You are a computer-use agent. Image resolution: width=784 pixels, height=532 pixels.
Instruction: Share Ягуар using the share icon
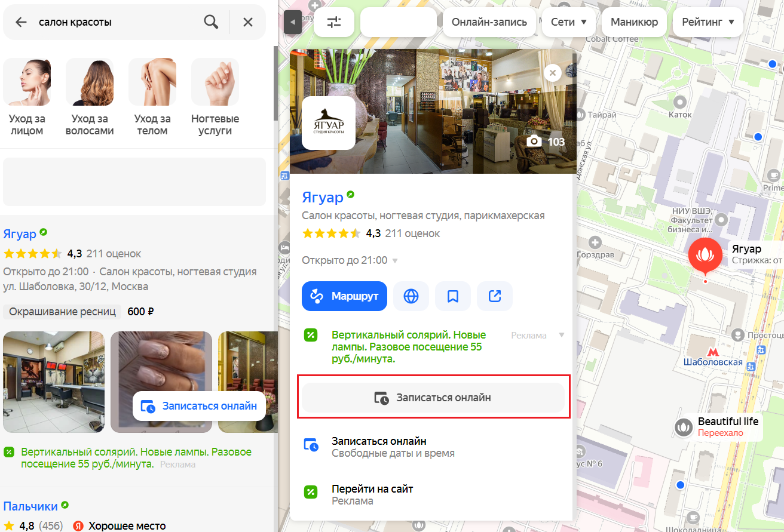pos(495,296)
